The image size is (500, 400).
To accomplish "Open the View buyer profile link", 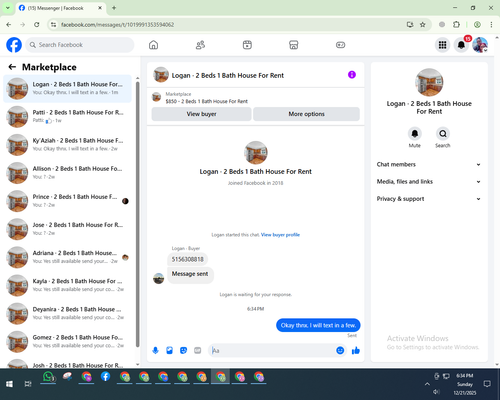I will [280, 235].
